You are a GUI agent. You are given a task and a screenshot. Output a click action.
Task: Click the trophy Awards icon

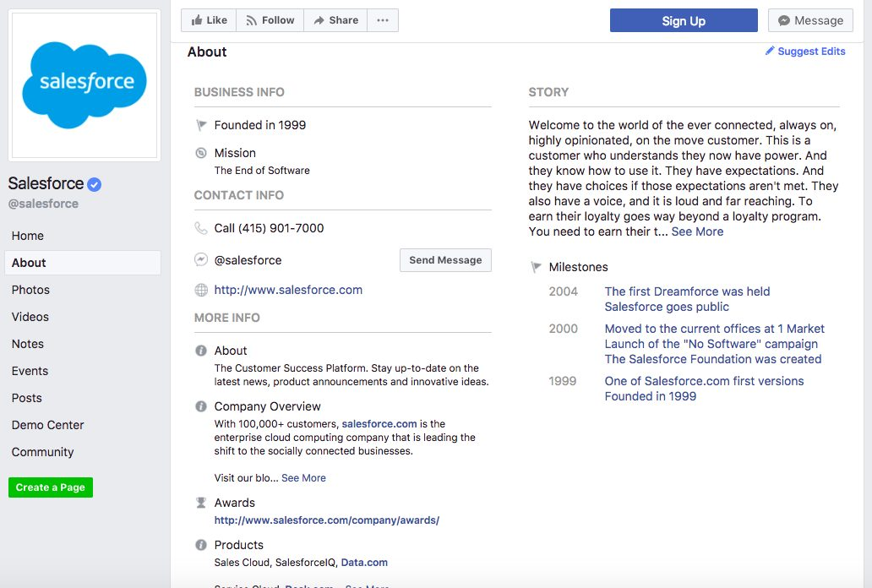(201, 503)
